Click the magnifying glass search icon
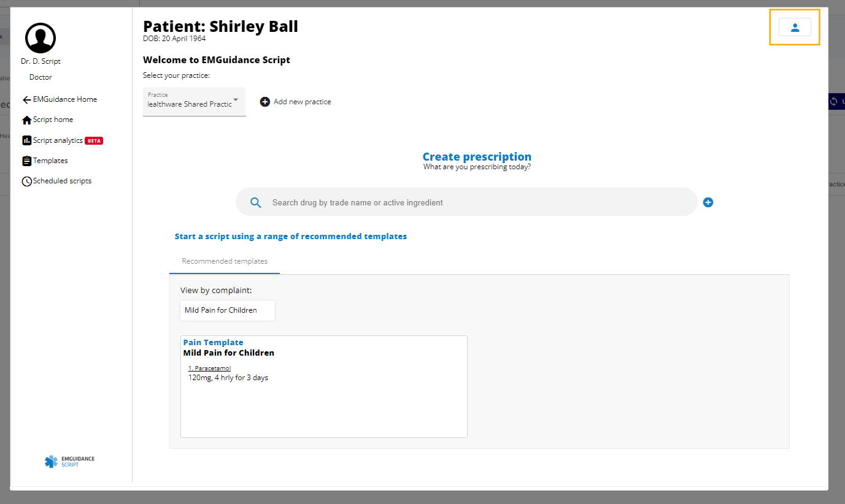 click(256, 203)
